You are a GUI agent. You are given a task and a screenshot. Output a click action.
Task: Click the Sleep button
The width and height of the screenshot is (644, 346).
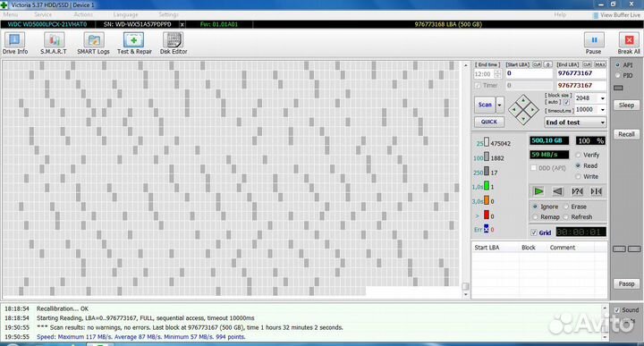(626, 105)
